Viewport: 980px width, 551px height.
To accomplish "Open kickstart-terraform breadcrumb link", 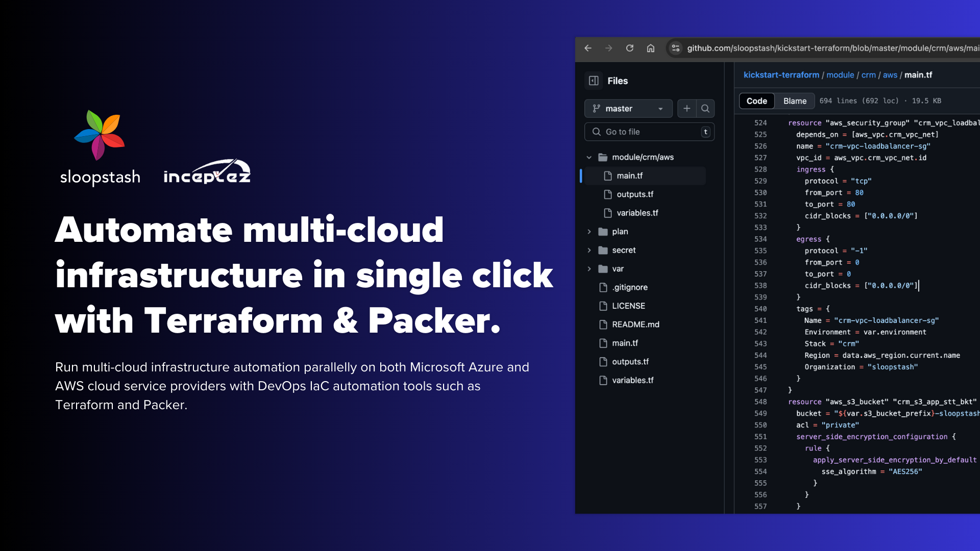I will [x=781, y=75].
